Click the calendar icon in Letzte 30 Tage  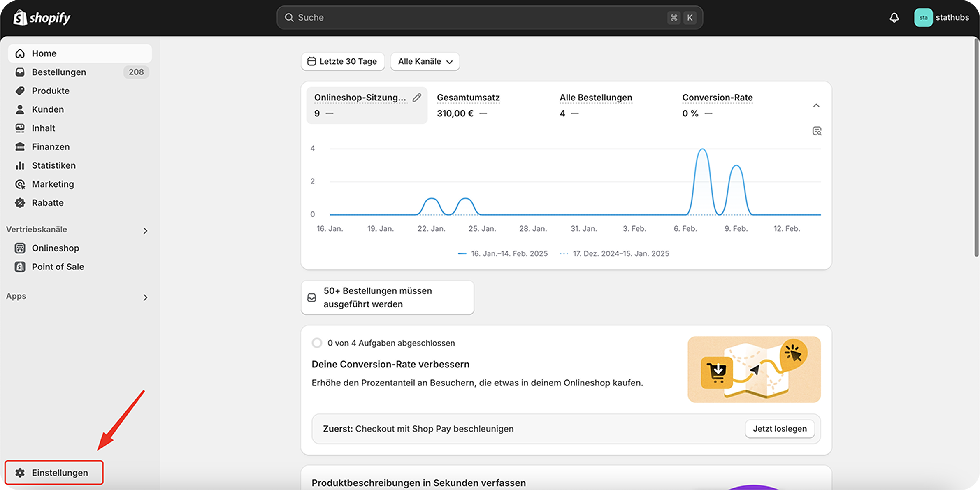pyautogui.click(x=311, y=61)
